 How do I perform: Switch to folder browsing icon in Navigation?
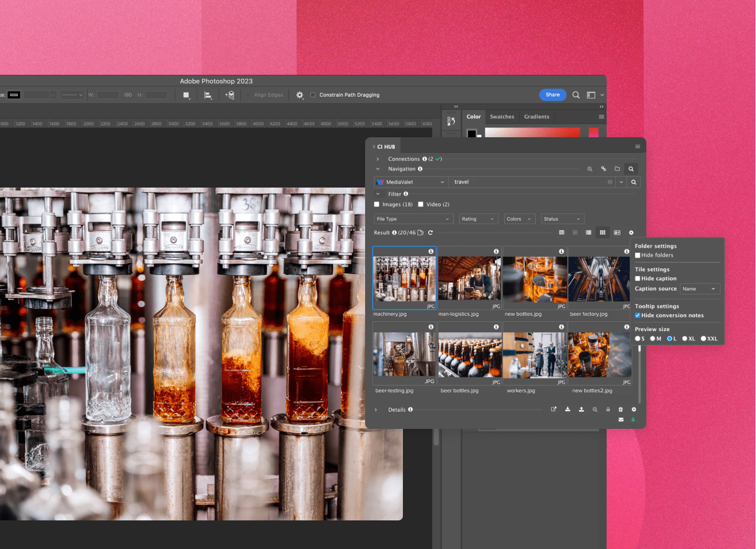coord(618,169)
